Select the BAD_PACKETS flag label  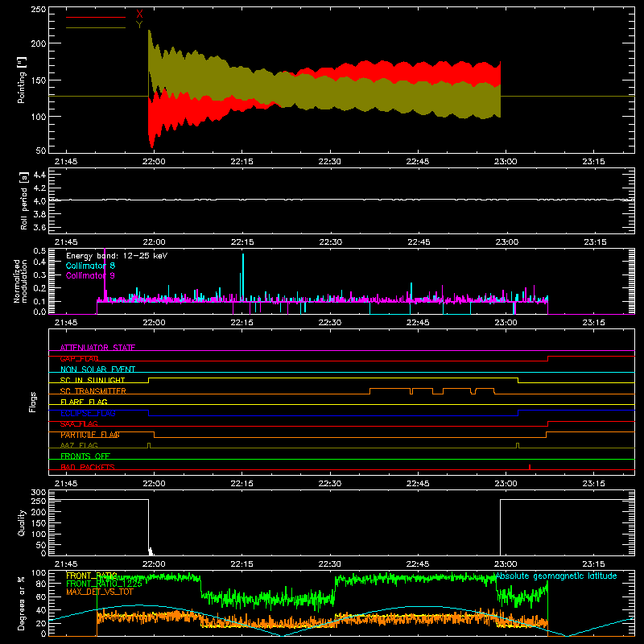(88, 467)
